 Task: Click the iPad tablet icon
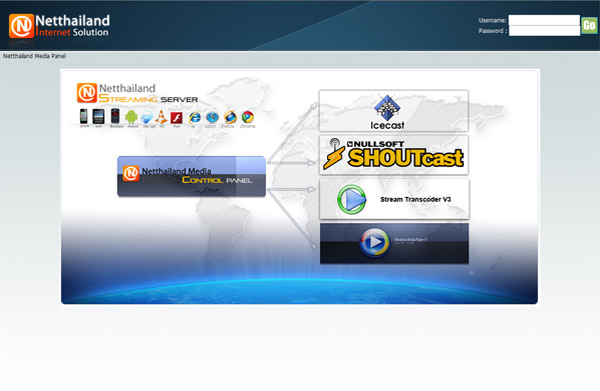(98, 116)
